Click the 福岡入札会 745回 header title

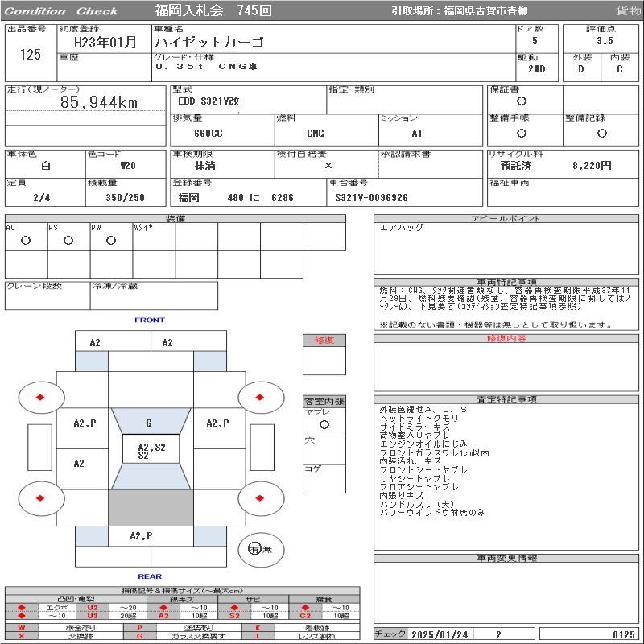[x=213, y=10]
